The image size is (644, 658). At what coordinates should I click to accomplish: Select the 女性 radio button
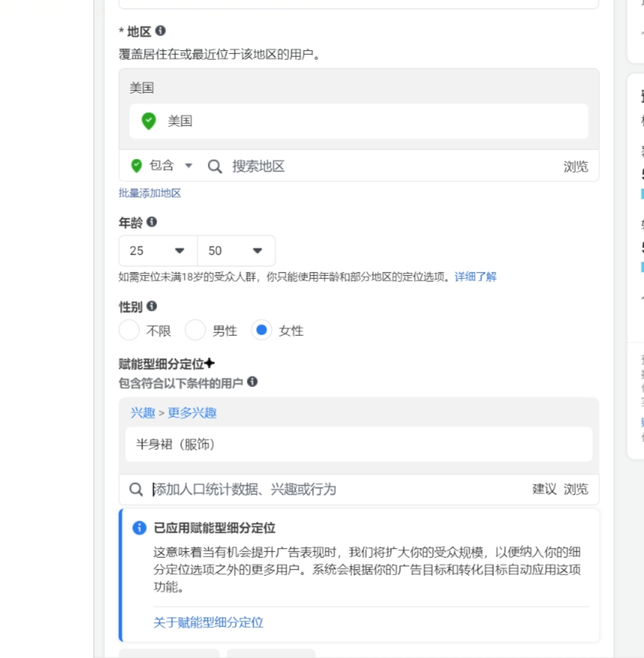click(262, 331)
